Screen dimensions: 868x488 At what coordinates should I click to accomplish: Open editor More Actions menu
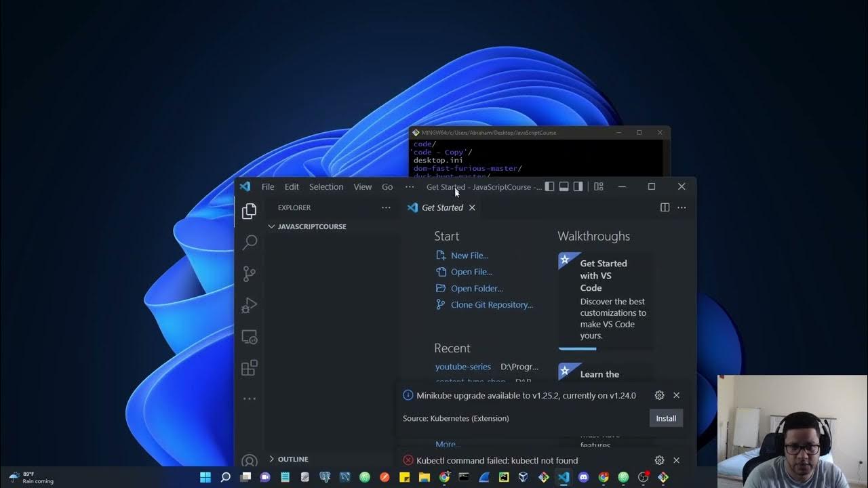[x=682, y=207]
